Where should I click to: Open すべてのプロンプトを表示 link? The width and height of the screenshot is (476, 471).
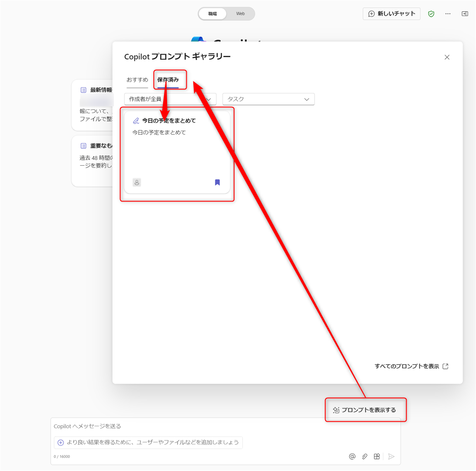click(x=407, y=366)
